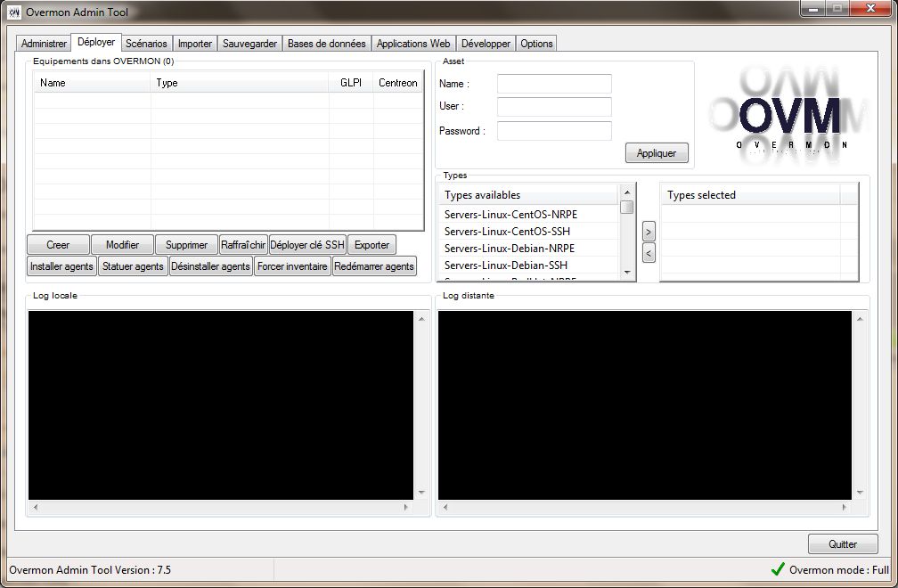Open the Développer tab

pyautogui.click(x=486, y=44)
